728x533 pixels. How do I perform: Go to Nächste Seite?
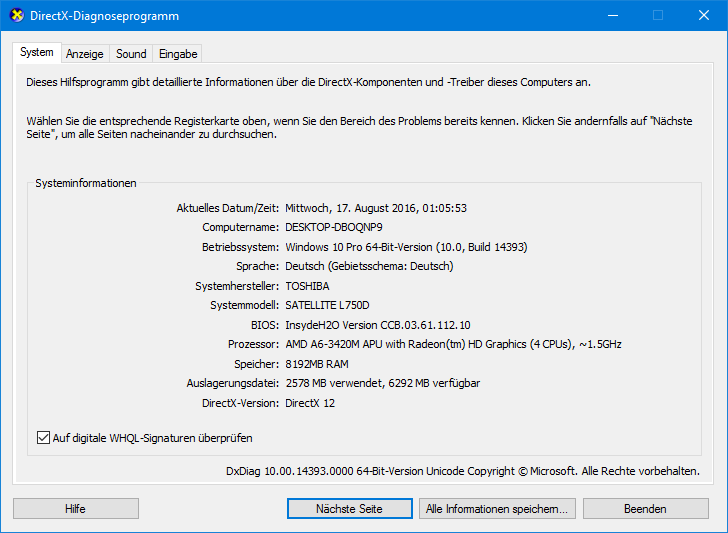(x=350, y=509)
